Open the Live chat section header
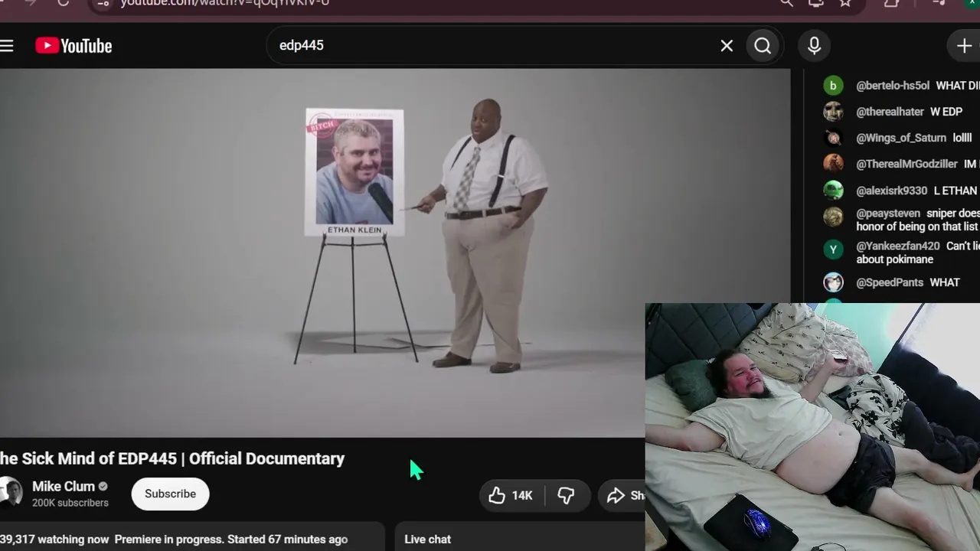This screenshot has height=551, width=980. coord(427,540)
